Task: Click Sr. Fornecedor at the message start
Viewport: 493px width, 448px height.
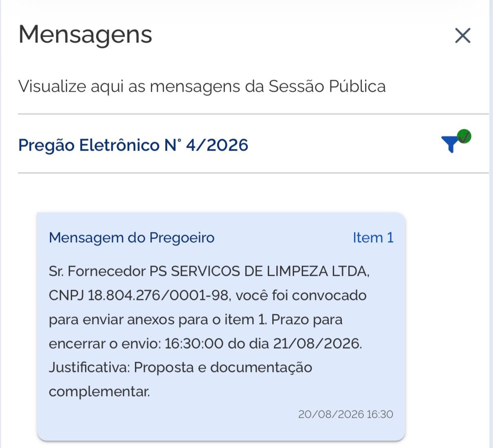Action: pyautogui.click(x=97, y=271)
